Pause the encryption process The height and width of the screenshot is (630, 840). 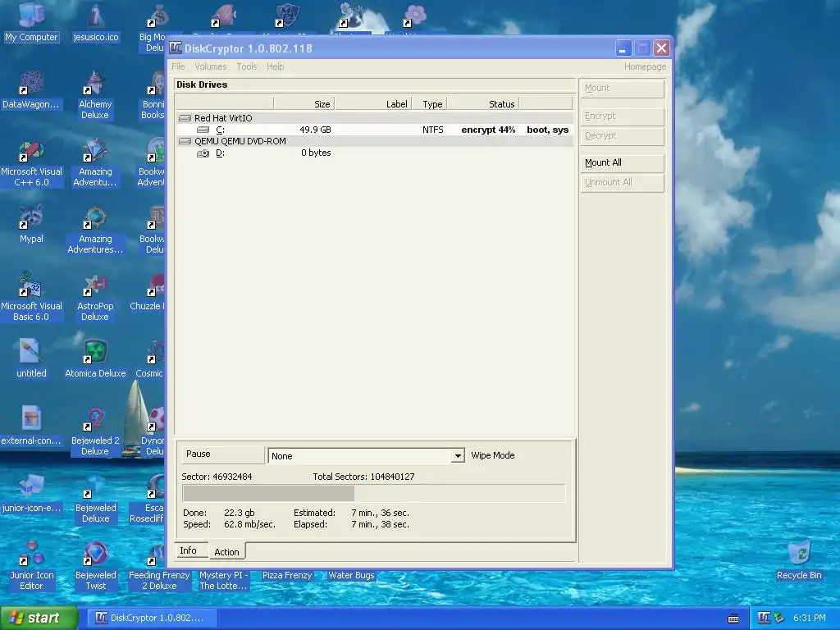pos(222,454)
